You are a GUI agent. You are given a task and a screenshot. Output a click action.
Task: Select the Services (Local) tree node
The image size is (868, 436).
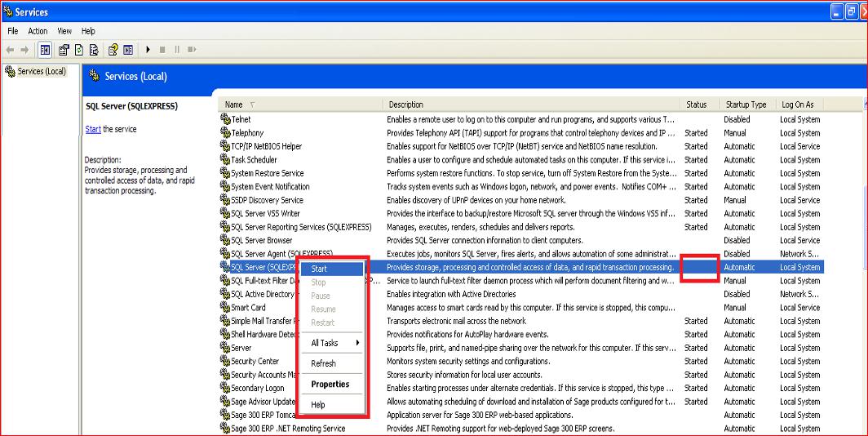point(35,71)
